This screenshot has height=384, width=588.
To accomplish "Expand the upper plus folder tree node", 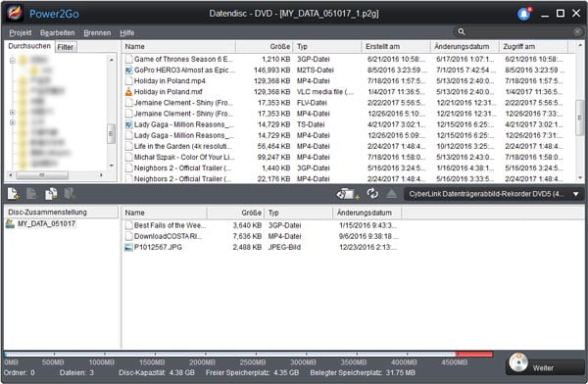I will click(13, 112).
